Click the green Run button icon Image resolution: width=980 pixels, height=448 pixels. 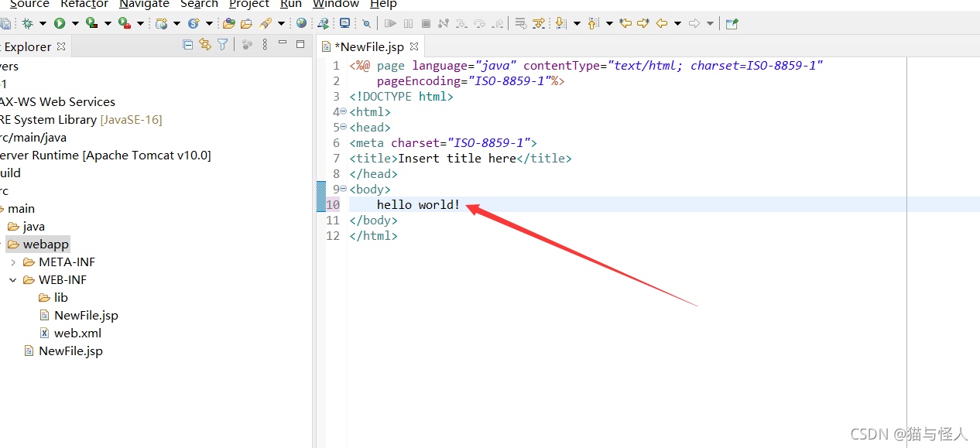(x=60, y=23)
